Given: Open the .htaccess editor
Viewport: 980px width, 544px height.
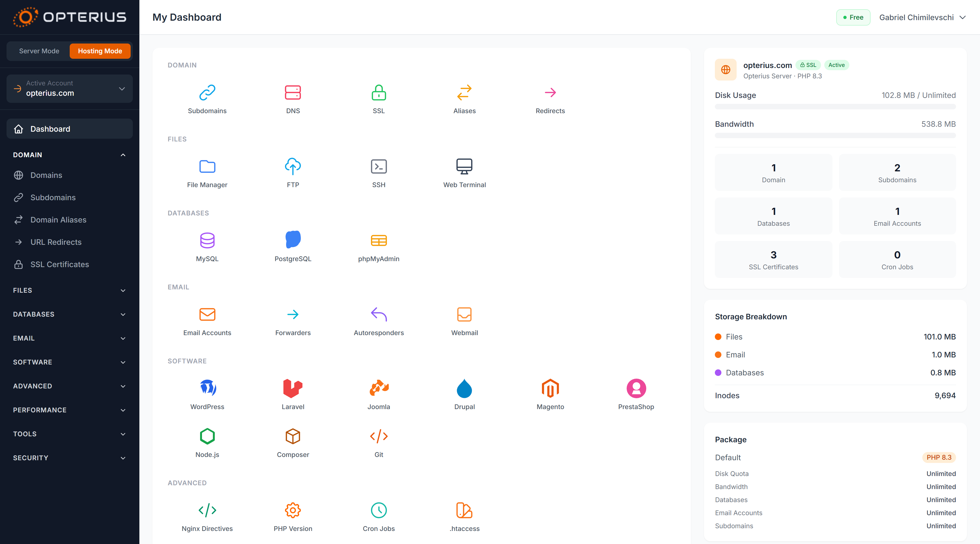Looking at the screenshot, I should (464, 517).
